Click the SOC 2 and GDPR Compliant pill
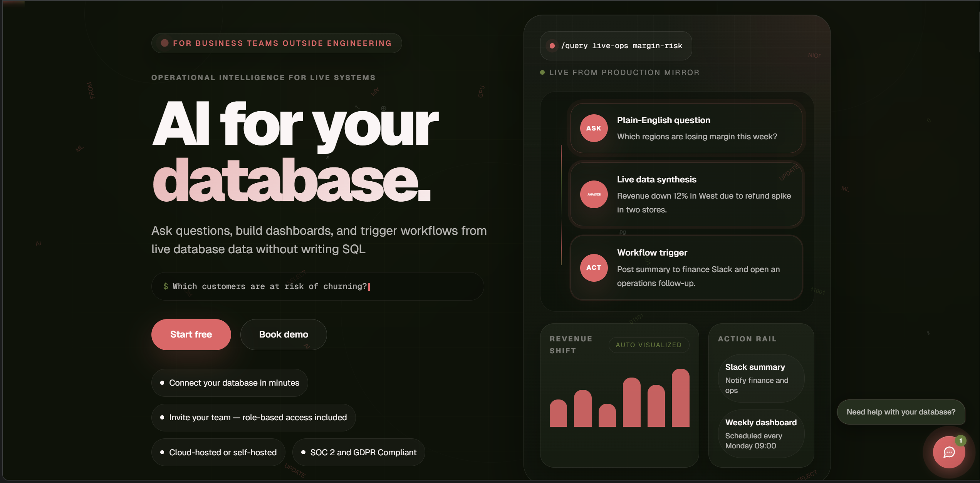This screenshot has height=483, width=980. pyautogui.click(x=359, y=452)
